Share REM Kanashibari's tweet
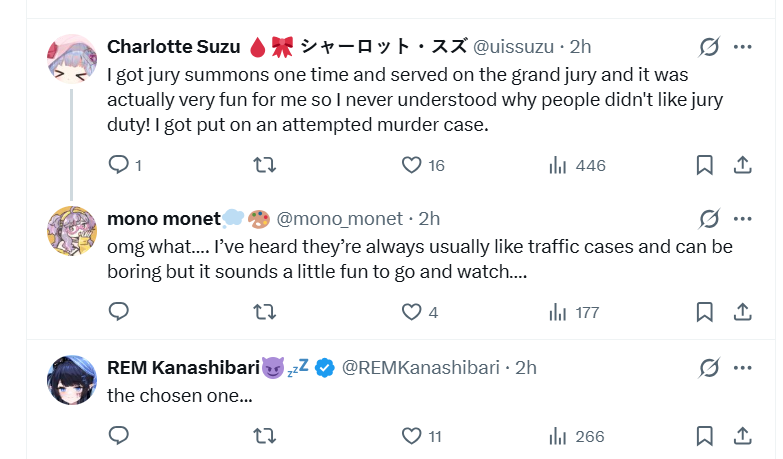The width and height of the screenshot is (783, 459). (x=743, y=436)
